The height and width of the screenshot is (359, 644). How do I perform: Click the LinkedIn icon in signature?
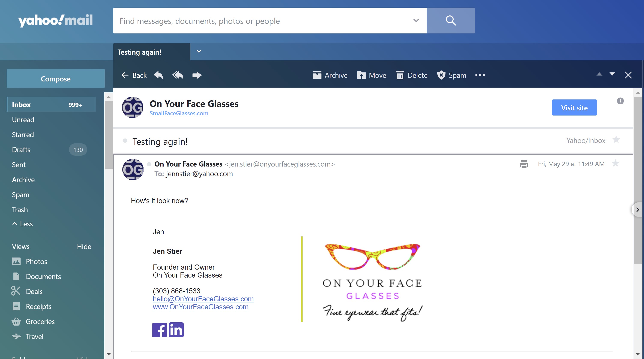[176, 330]
